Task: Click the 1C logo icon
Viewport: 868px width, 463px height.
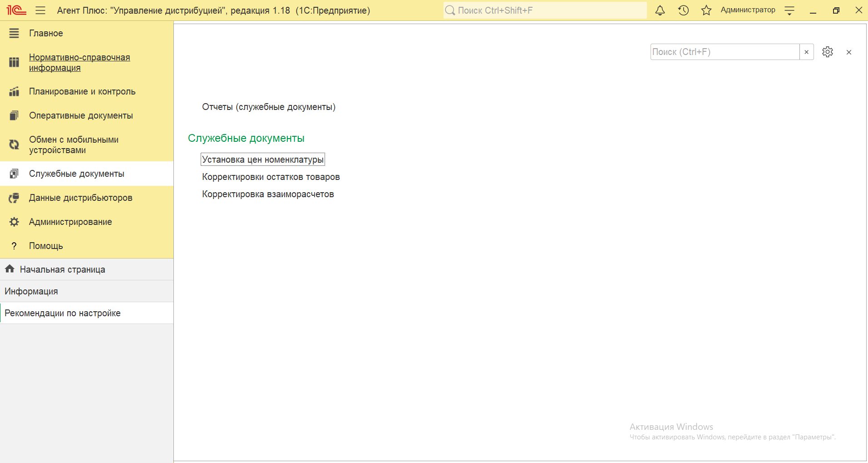Action: pos(16,10)
